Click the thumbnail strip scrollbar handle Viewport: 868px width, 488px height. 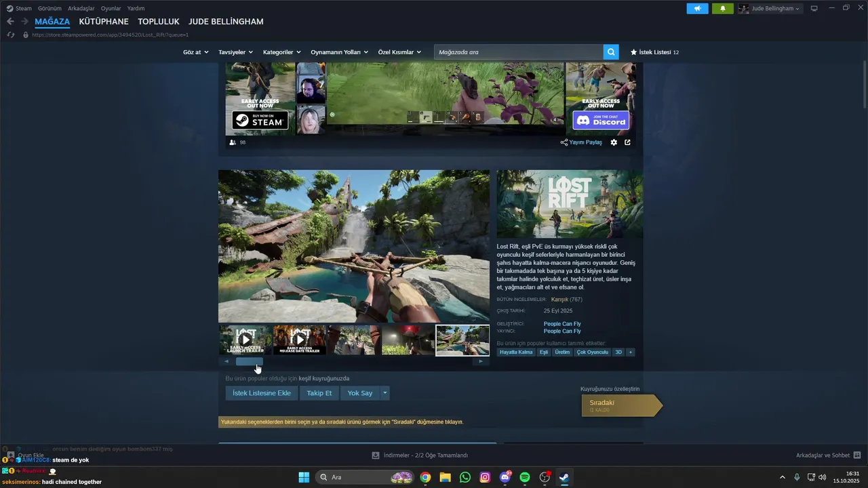pos(249,361)
